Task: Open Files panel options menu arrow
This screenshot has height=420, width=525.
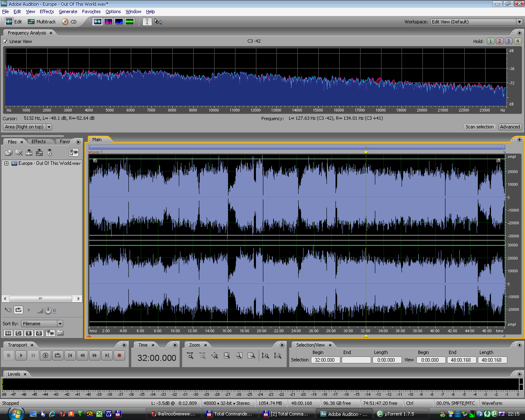Action: coord(78,142)
